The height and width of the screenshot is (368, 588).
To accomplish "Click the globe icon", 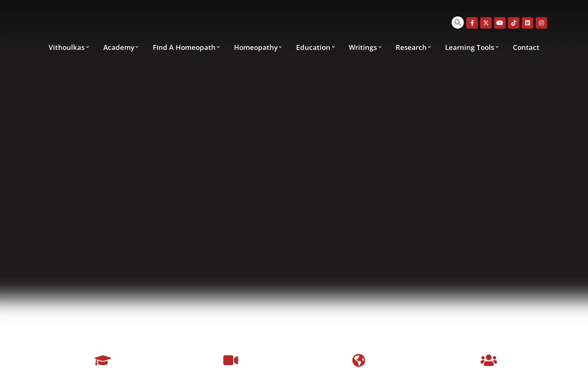I will click(x=359, y=360).
